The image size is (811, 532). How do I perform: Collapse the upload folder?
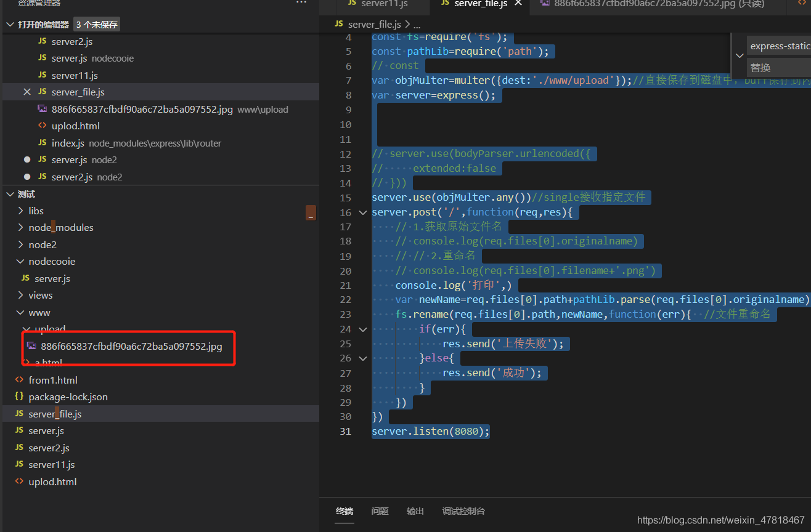[26, 329]
